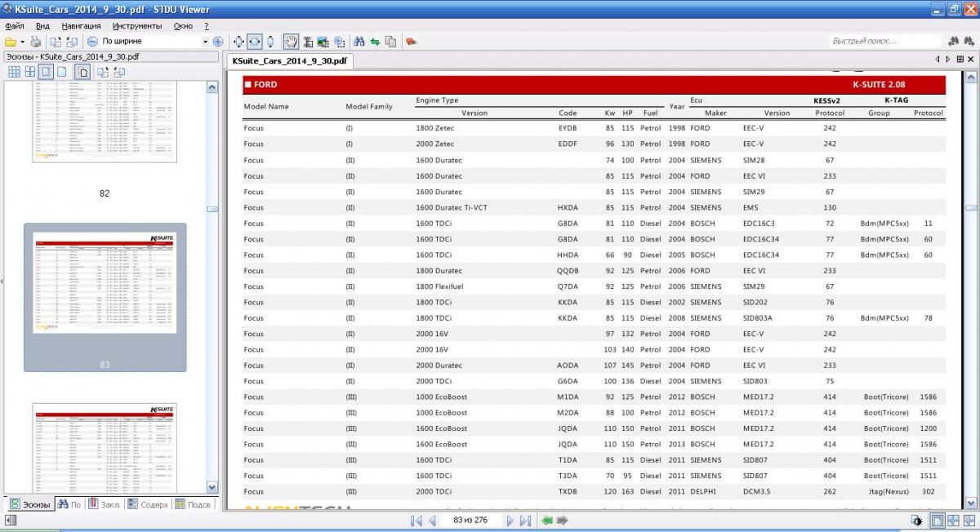
Task: Toggle the fit-whole-page view button
Action: 238,42
